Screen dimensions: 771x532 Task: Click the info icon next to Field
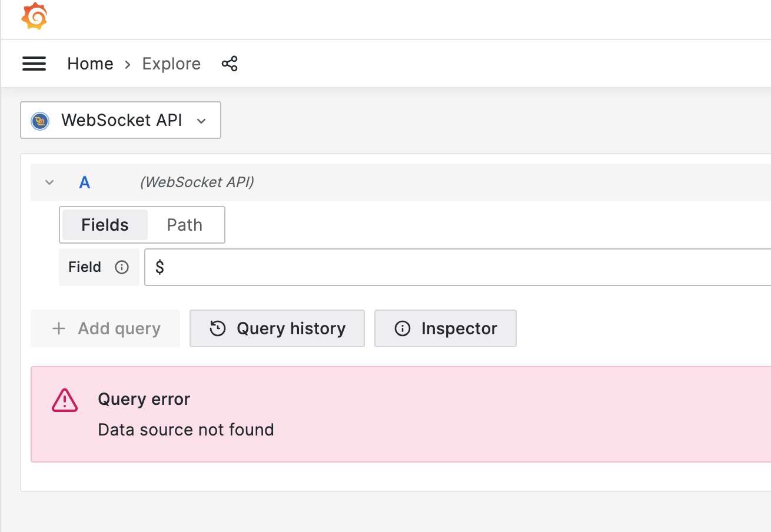[x=121, y=267]
